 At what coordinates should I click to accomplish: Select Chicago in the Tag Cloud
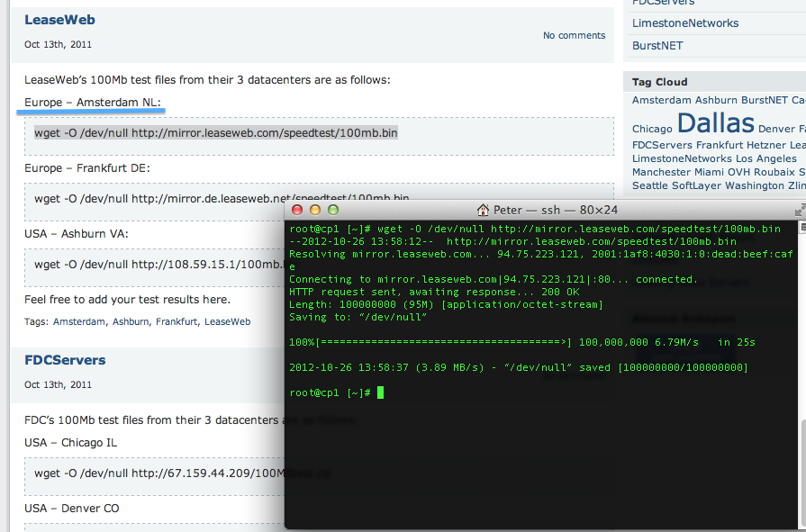click(652, 129)
